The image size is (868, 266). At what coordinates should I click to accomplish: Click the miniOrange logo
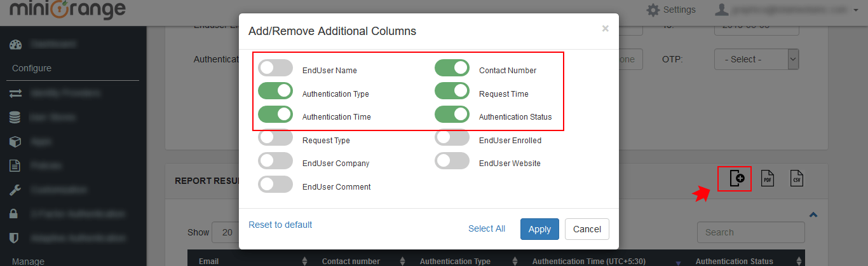coord(67,10)
